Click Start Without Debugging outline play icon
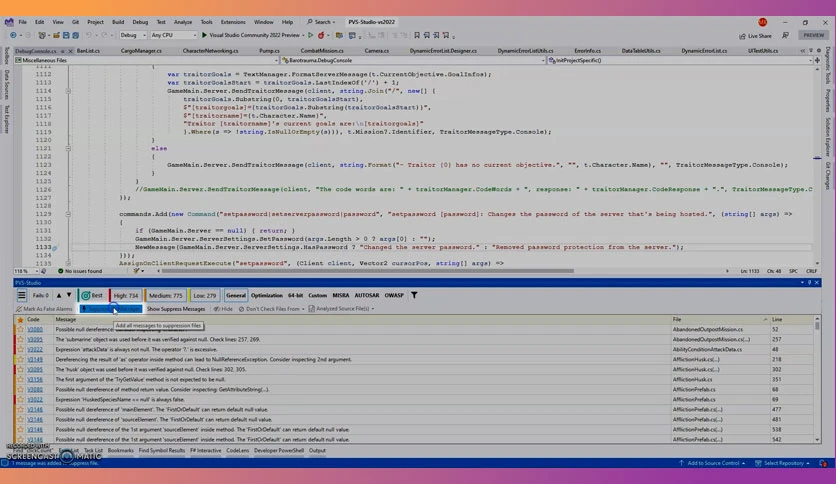 (310, 35)
